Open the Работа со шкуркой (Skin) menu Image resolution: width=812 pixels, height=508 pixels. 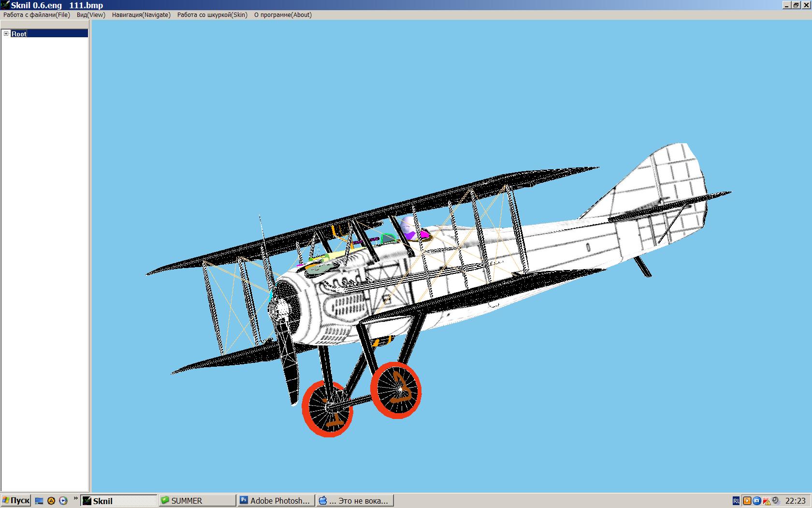click(212, 15)
